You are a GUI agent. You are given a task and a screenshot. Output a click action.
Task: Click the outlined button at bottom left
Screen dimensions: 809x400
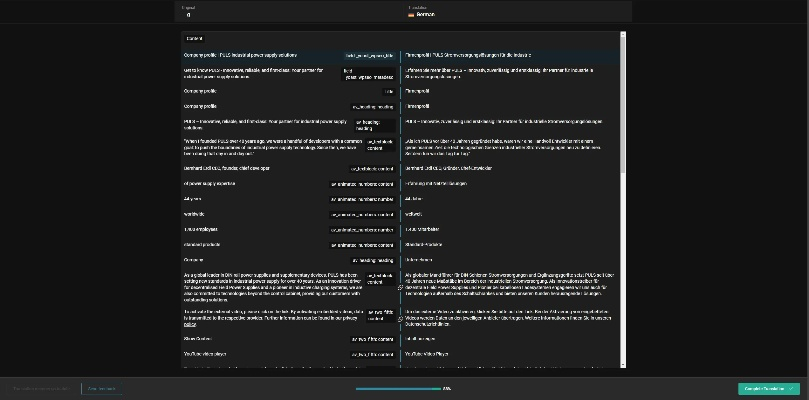tap(101, 388)
